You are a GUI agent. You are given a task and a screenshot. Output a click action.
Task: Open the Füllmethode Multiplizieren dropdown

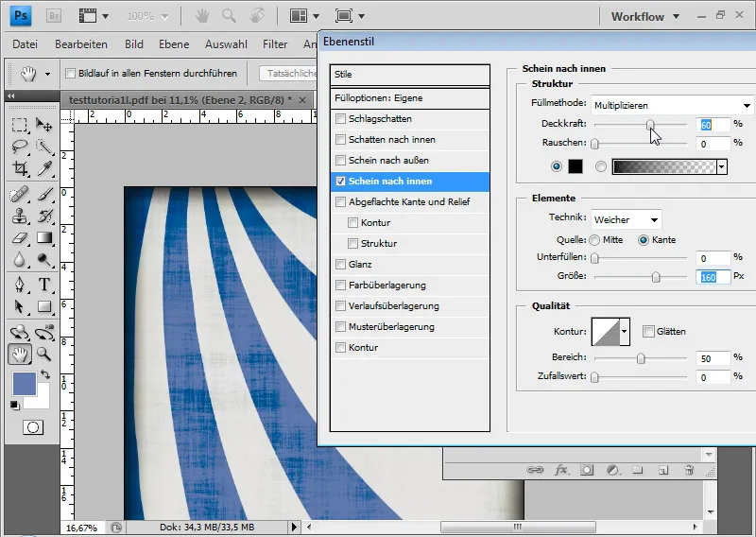click(x=672, y=105)
